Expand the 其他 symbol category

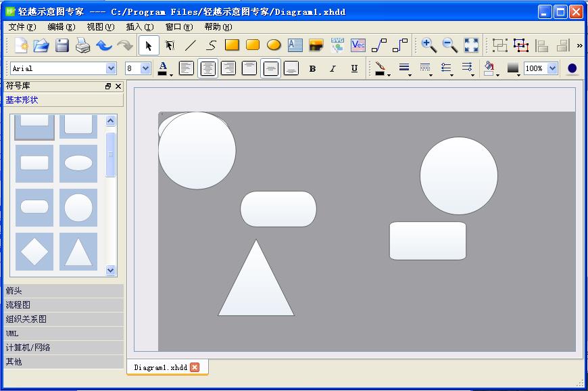(x=64, y=362)
